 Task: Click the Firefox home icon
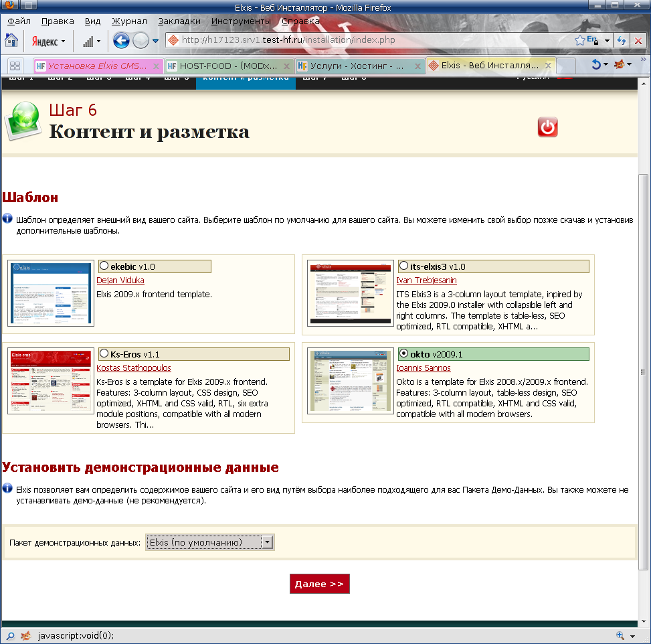pos(11,40)
